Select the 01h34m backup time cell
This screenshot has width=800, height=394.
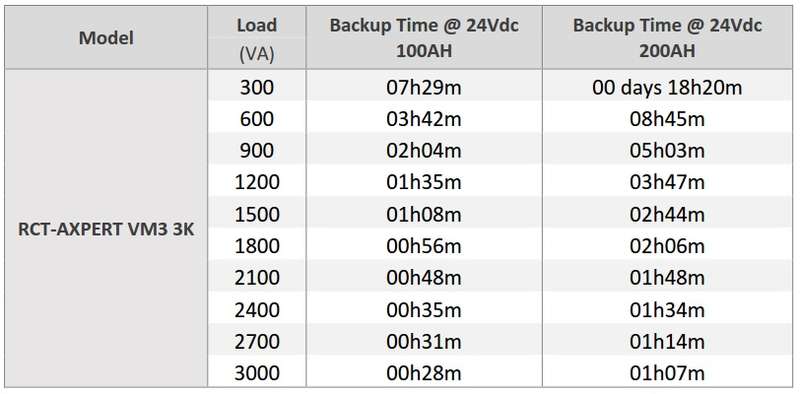point(667,309)
